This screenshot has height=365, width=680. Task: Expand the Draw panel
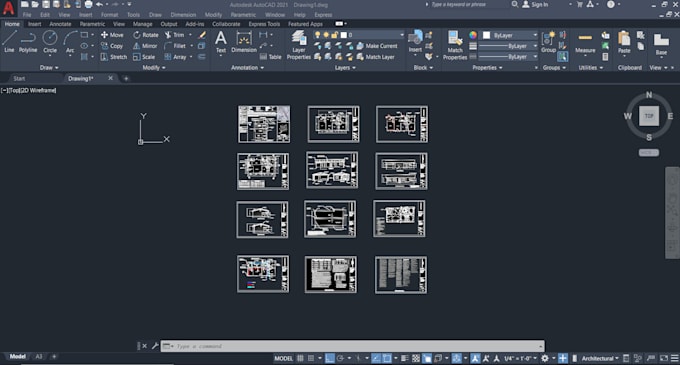coord(49,68)
